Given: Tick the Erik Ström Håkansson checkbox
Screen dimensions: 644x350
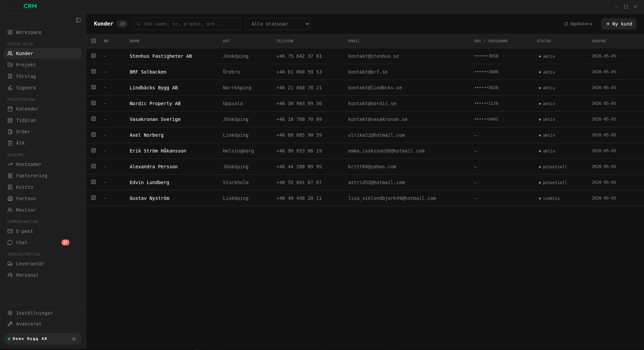Looking at the screenshot, I should coord(94,150).
